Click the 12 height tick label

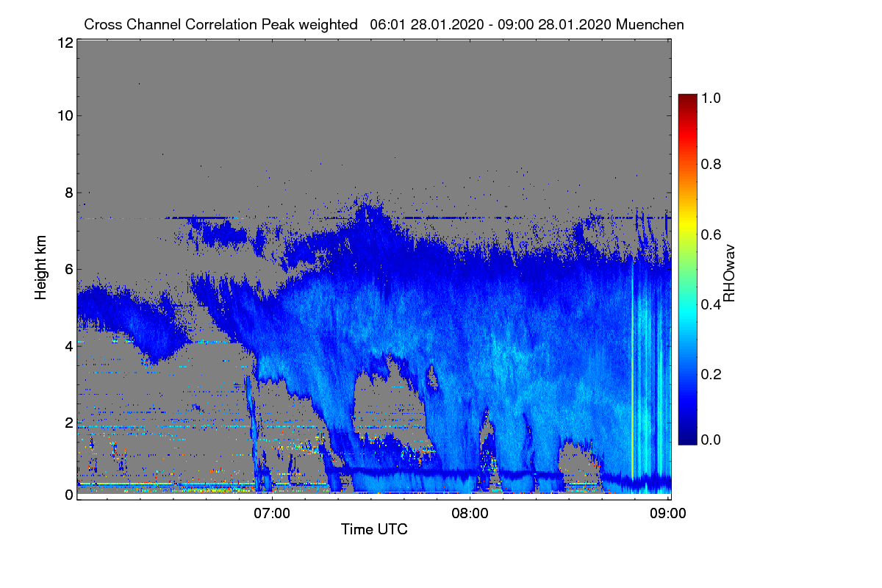tap(64, 43)
